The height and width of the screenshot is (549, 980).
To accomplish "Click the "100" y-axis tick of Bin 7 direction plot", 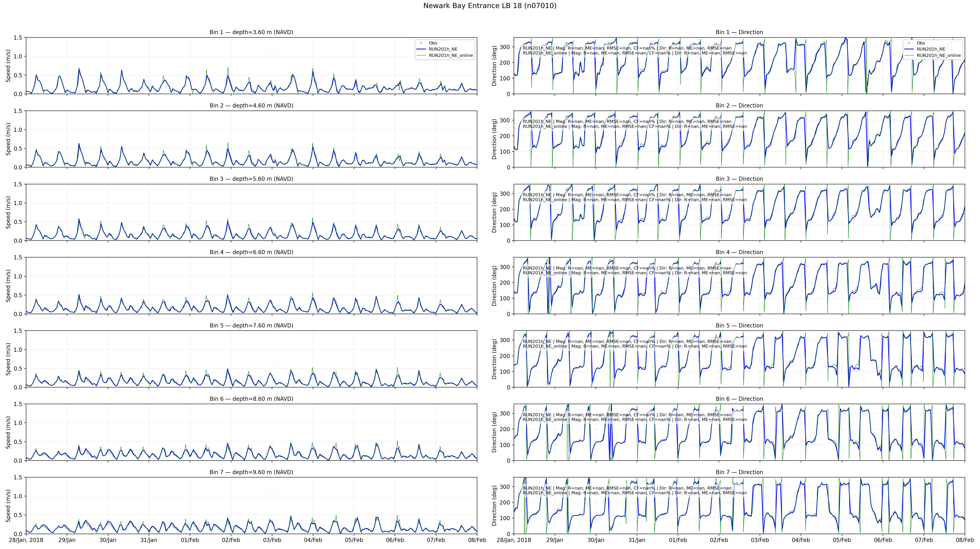I will pos(505,518).
